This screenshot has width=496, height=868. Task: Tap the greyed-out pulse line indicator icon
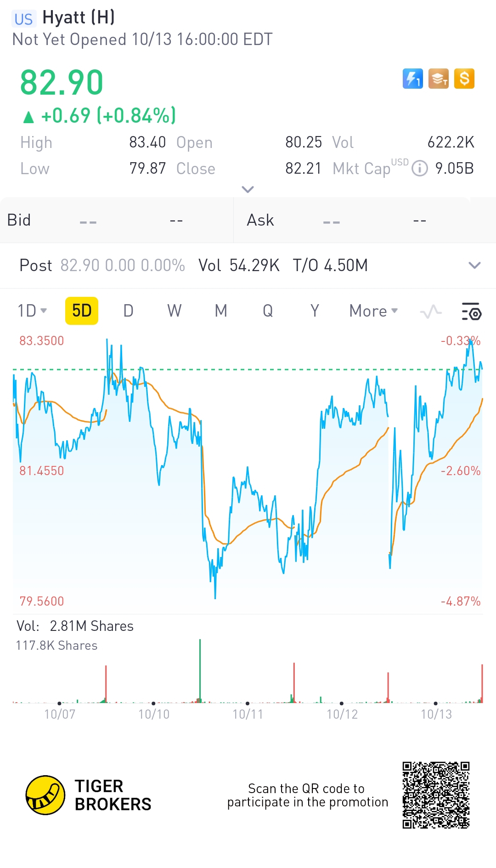coord(431,312)
